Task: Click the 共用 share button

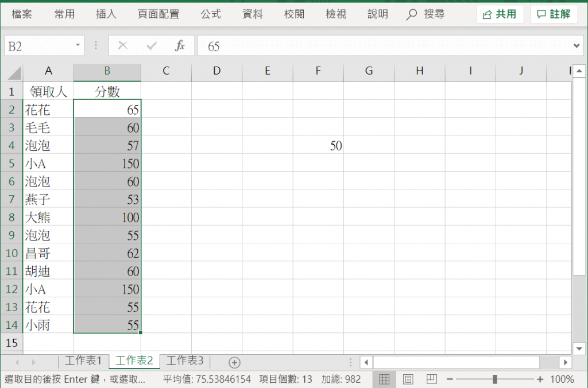Action: 500,14
